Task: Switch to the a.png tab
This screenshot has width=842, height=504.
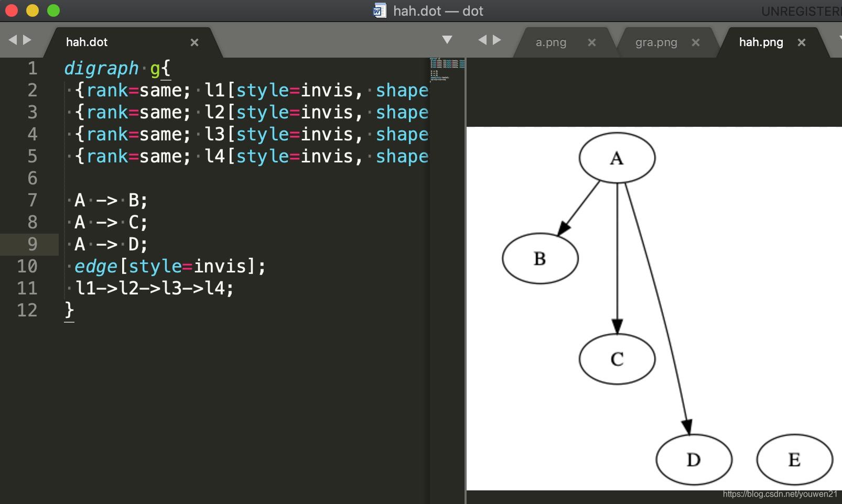Action: click(x=550, y=42)
